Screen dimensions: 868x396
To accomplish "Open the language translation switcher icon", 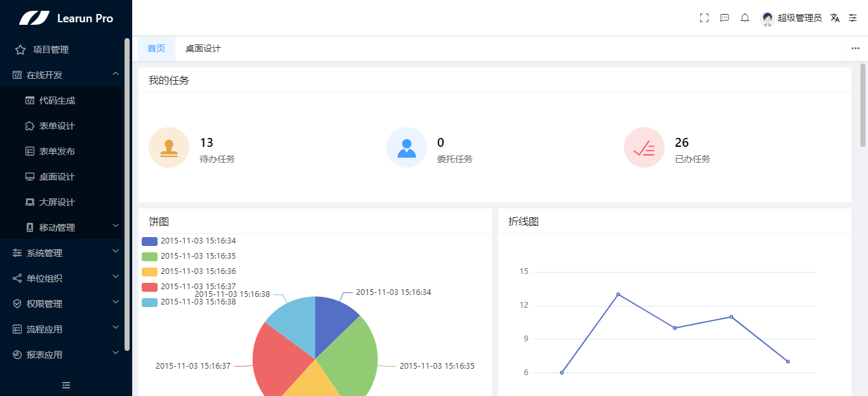I will point(835,18).
